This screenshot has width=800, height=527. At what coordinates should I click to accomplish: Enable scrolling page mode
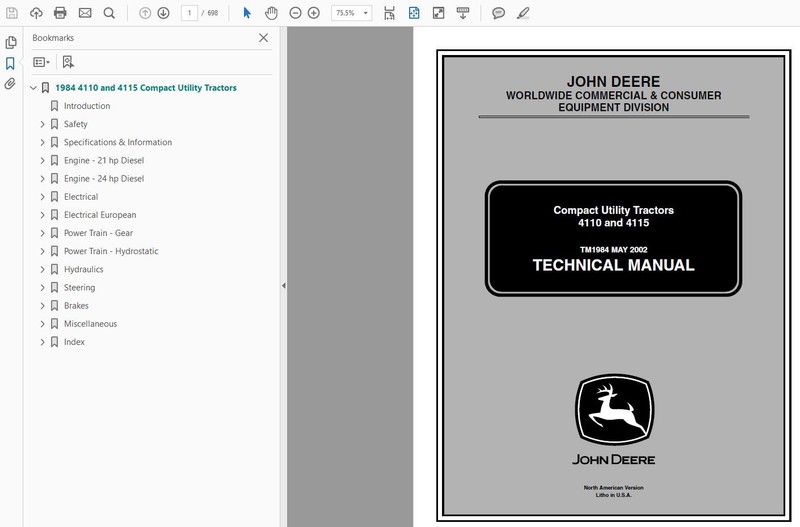pos(389,13)
